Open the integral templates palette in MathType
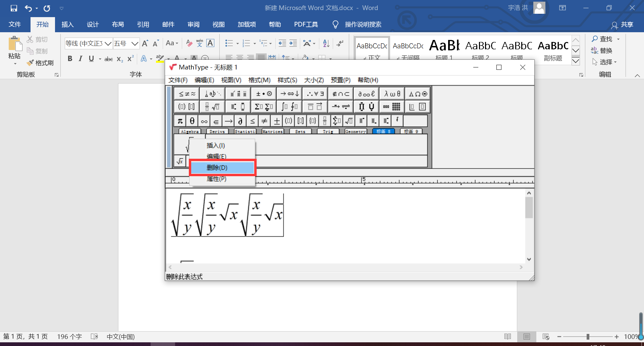 click(289, 107)
